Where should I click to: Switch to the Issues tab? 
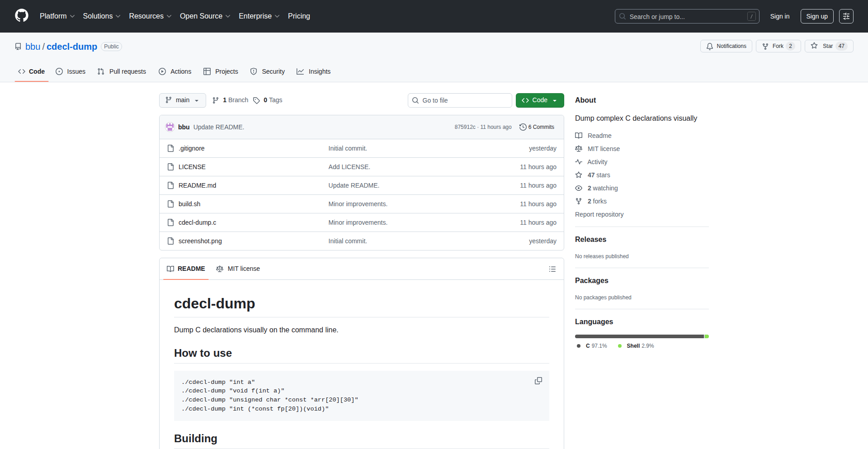tap(71, 71)
